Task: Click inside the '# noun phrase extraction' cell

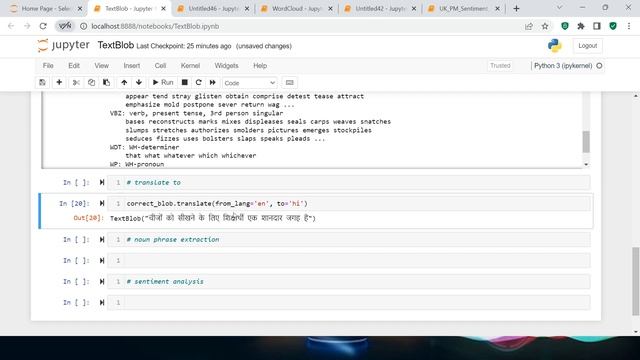Action: tap(349, 240)
